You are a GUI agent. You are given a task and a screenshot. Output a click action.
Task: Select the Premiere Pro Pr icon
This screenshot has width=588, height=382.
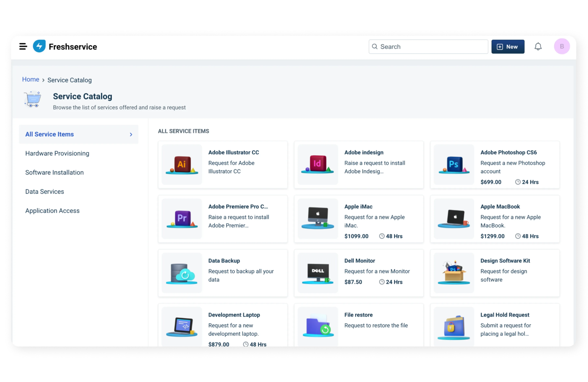(182, 219)
